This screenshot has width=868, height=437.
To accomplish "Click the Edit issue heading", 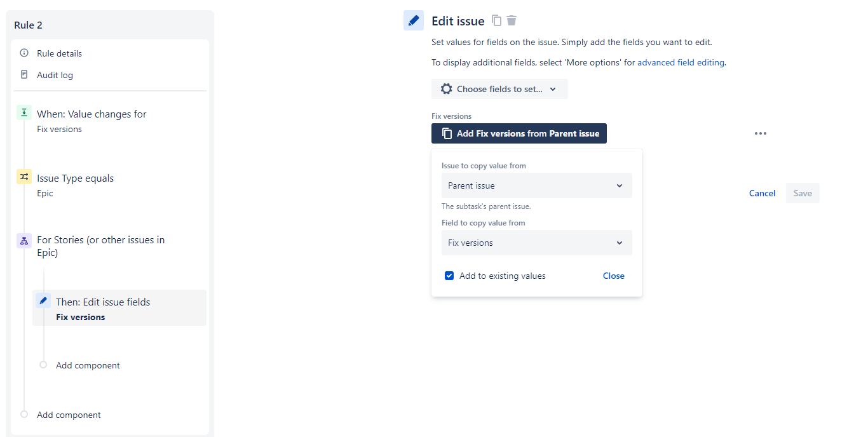I will pyautogui.click(x=458, y=21).
